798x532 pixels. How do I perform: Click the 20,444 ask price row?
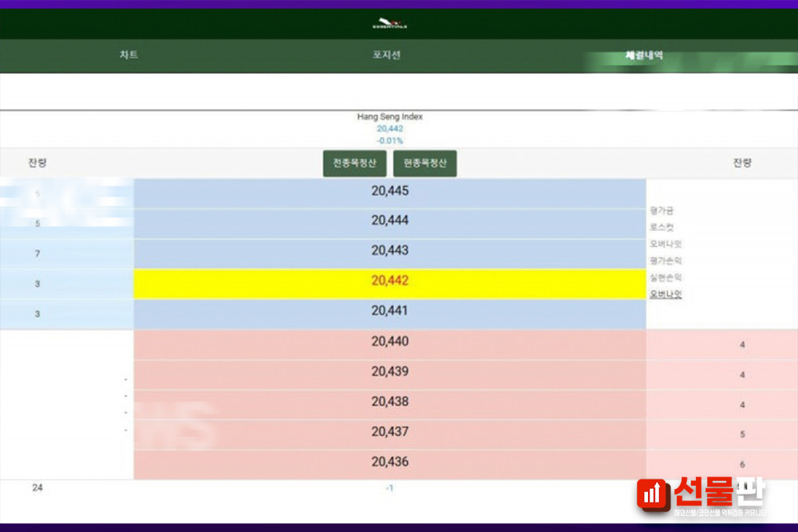click(x=389, y=221)
